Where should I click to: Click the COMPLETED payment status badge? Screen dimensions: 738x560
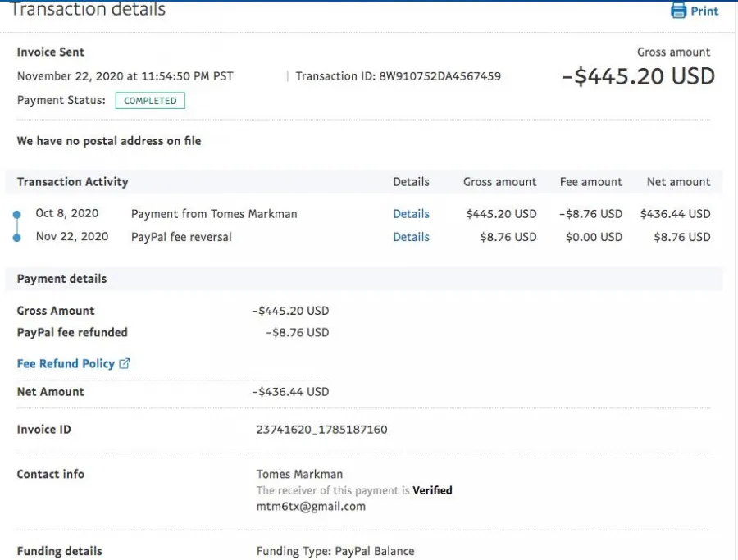[x=150, y=101]
